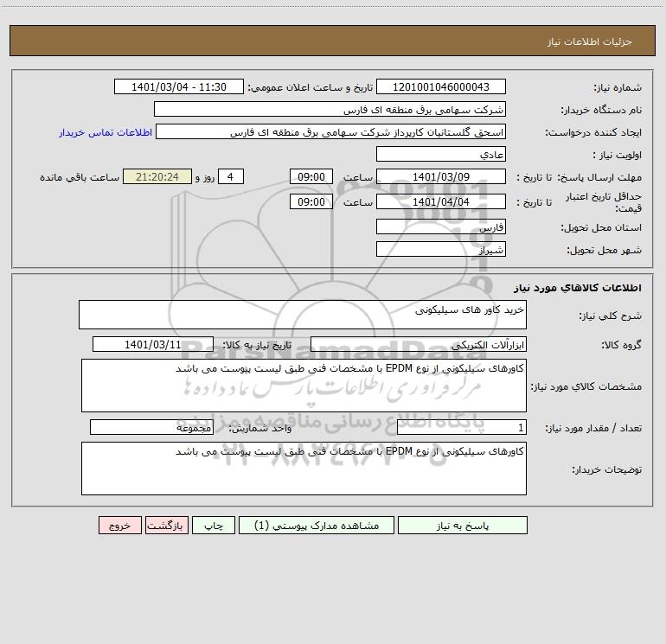Click deadline time field next to 1401/03/09
This screenshot has height=644, width=666.
pyautogui.click(x=311, y=176)
